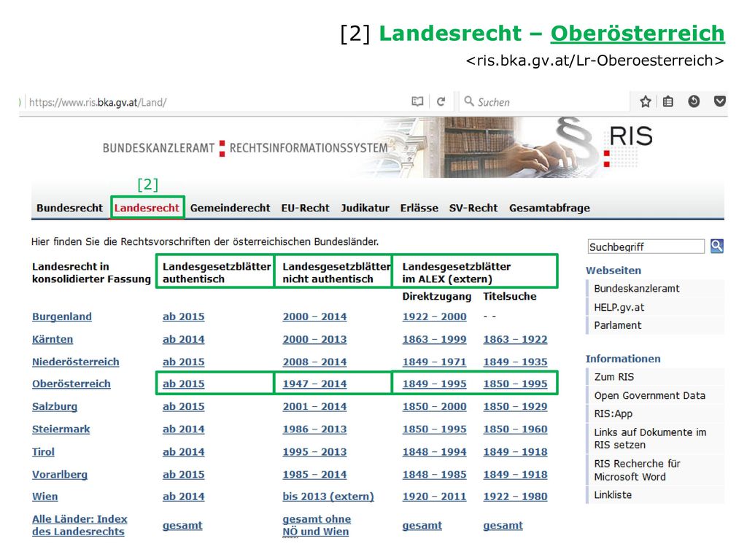
Task: Open Steiermark '1850 – 1960' link
Action: click(516, 429)
